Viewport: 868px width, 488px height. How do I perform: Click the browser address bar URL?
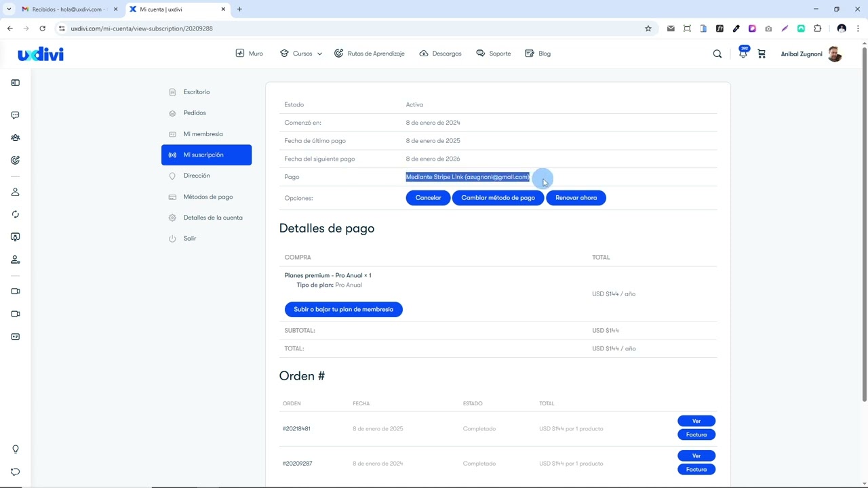pyautogui.click(x=142, y=28)
